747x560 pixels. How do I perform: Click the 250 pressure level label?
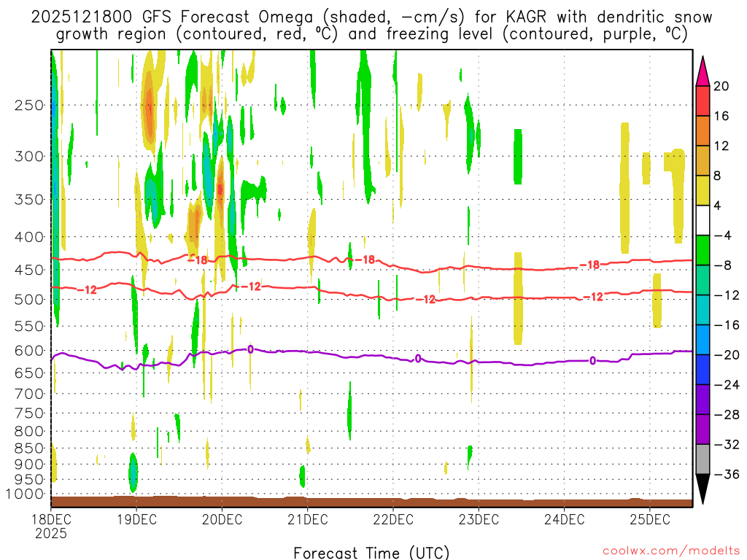click(29, 105)
